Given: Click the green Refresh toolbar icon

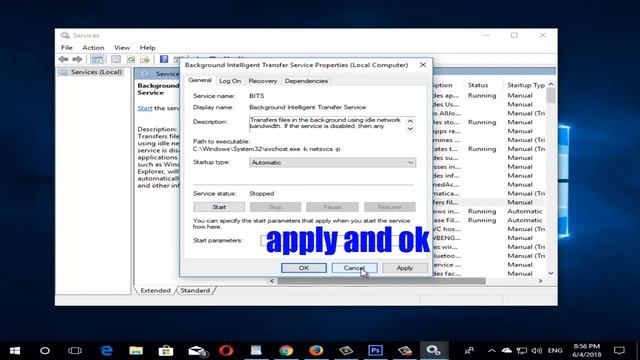Looking at the screenshot, I should (131, 60).
